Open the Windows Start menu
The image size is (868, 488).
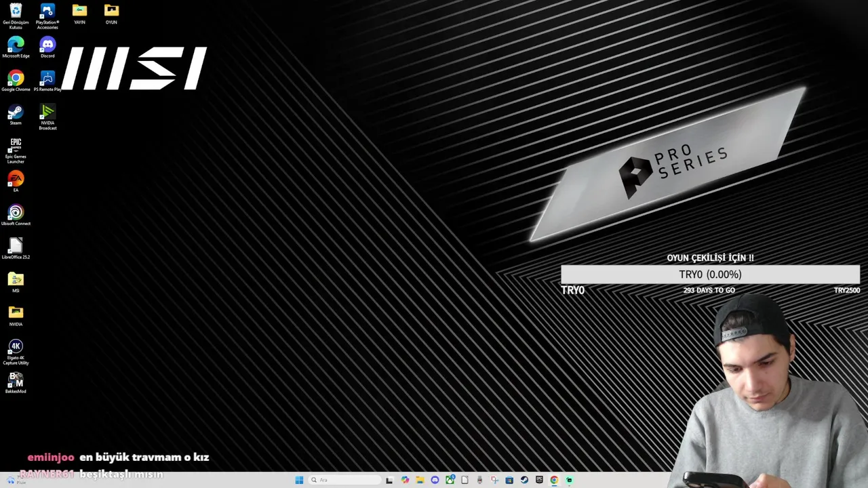point(299,480)
